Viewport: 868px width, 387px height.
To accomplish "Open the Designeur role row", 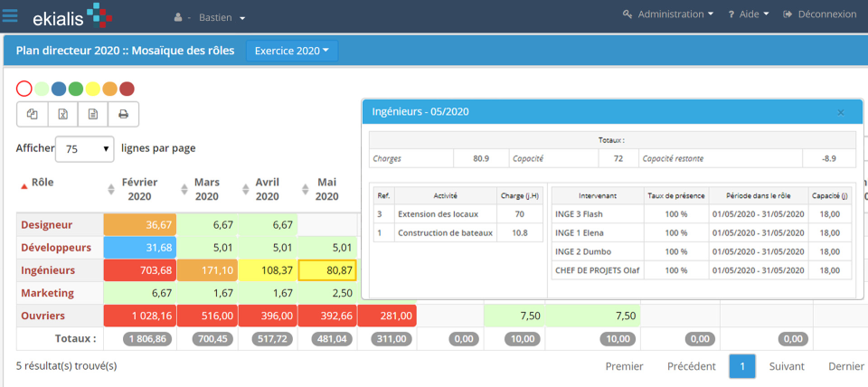I will tap(46, 225).
